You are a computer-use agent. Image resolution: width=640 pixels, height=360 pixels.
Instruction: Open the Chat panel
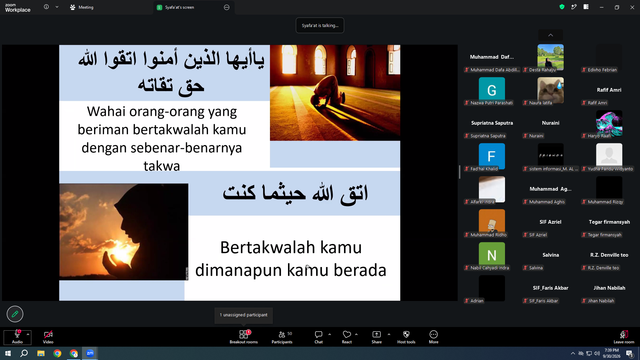tap(318, 337)
